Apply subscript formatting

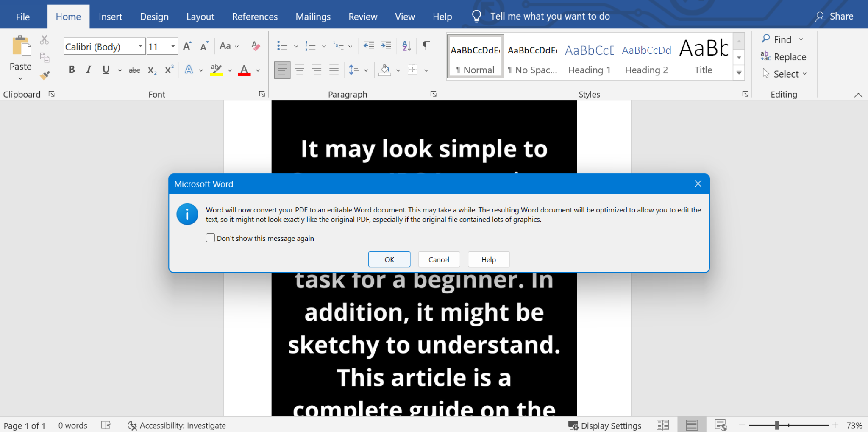(152, 70)
